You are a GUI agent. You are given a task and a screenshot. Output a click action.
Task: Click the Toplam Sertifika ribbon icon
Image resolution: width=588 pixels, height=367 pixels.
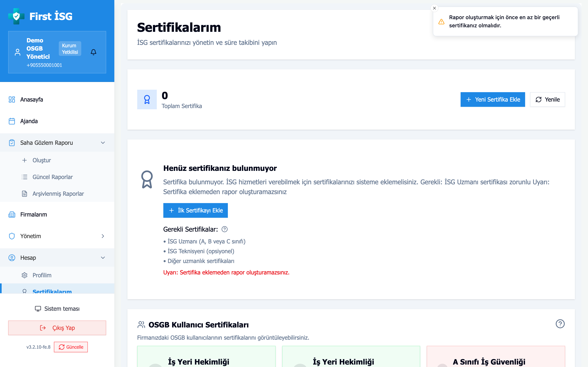coord(147,99)
